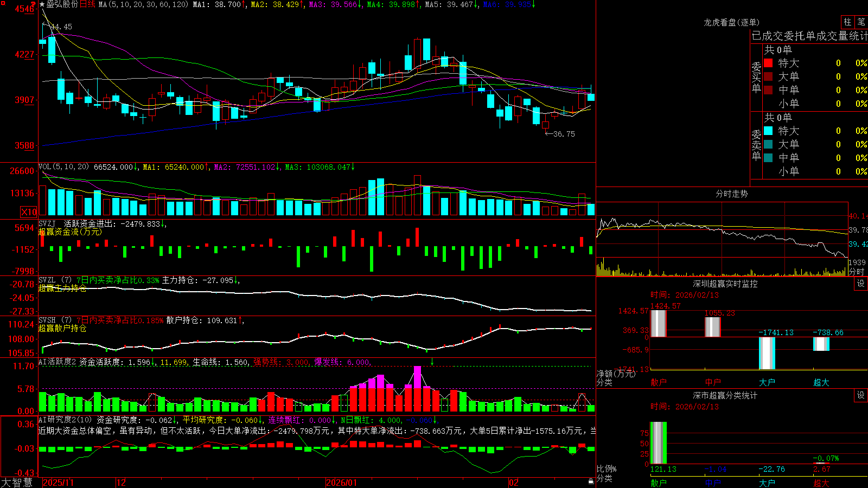Click the bright red 特大 buy-order swatch
The image size is (868, 488).
[768, 63]
